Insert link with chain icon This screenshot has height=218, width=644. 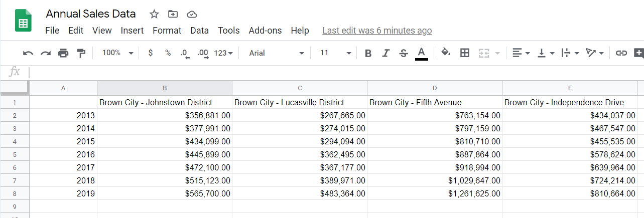tap(621, 53)
